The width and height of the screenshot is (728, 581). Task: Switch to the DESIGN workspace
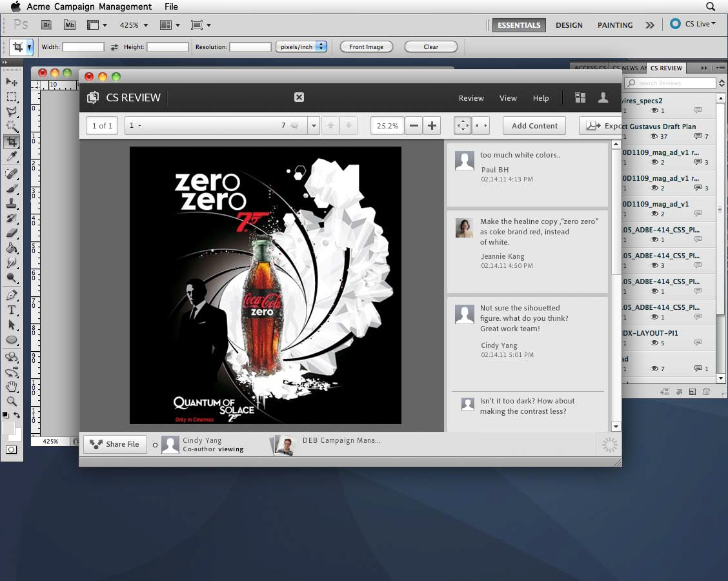[569, 25]
